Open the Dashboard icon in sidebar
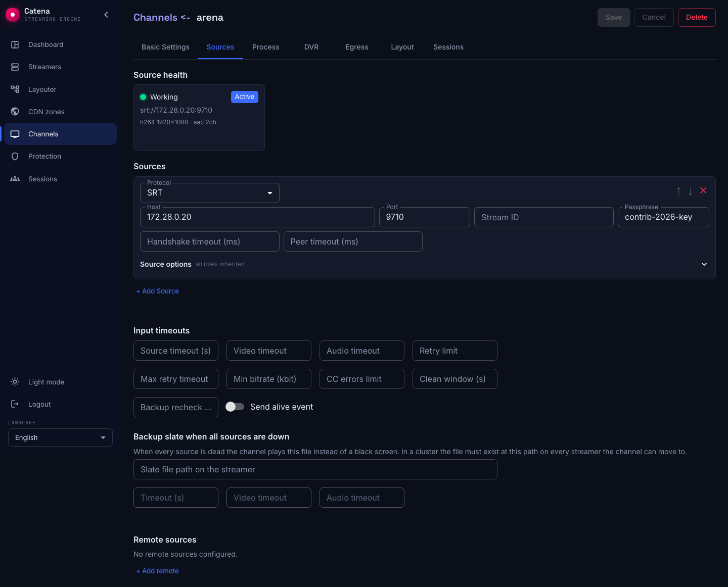 tap(15, 44)
